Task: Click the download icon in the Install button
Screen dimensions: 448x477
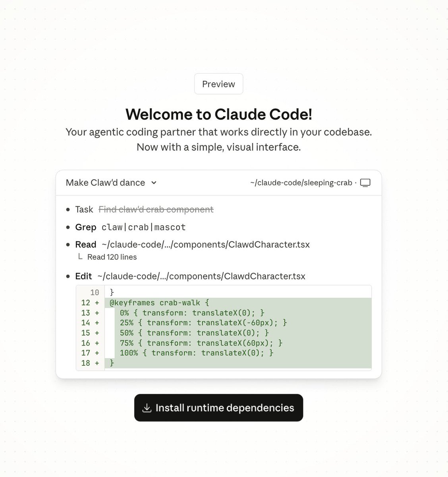Action: [x=147, y=408]
